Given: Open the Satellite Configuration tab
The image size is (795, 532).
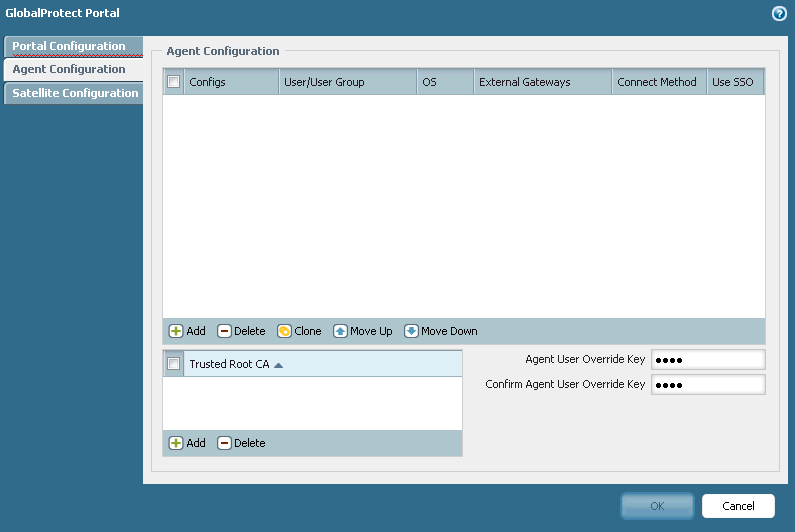Looking at the screenshot, I should pyautogui.click(x=73, y=93).
